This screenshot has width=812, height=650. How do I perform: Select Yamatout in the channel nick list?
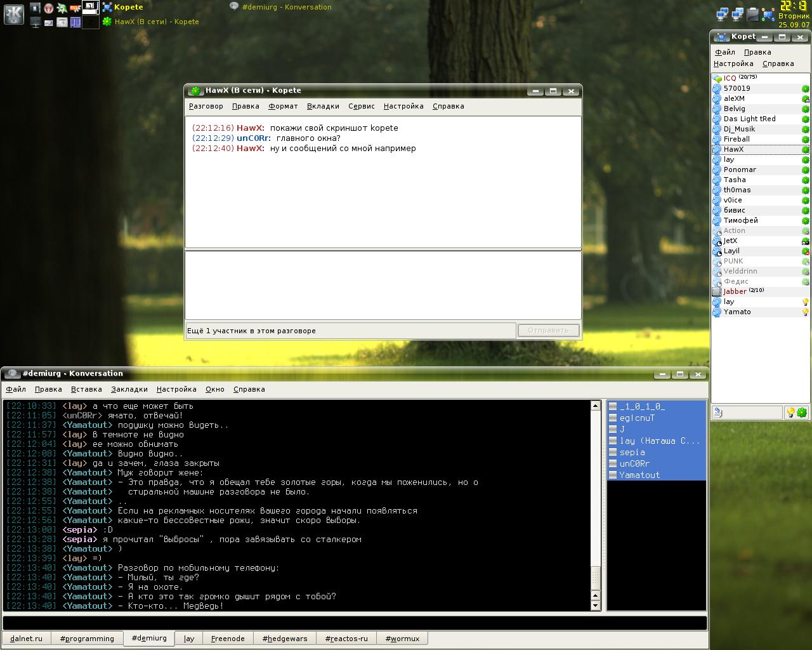point(639,475)
